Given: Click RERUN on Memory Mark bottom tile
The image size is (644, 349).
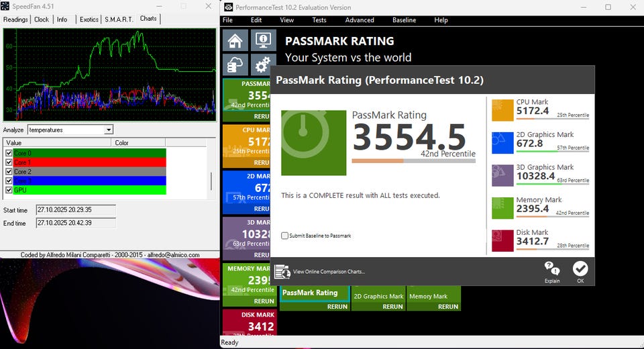Looking at the screenshot, I should point(448,307).
